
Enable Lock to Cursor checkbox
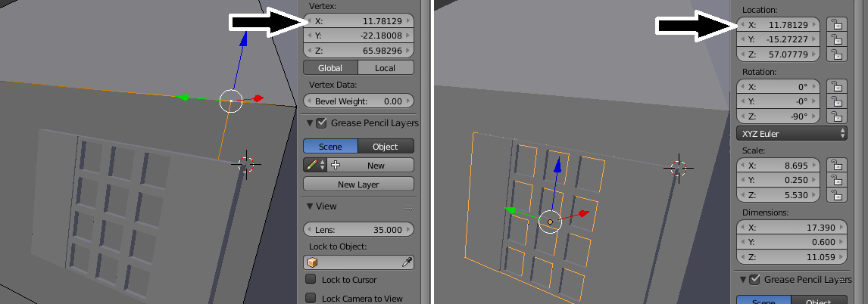pos(311,280)
